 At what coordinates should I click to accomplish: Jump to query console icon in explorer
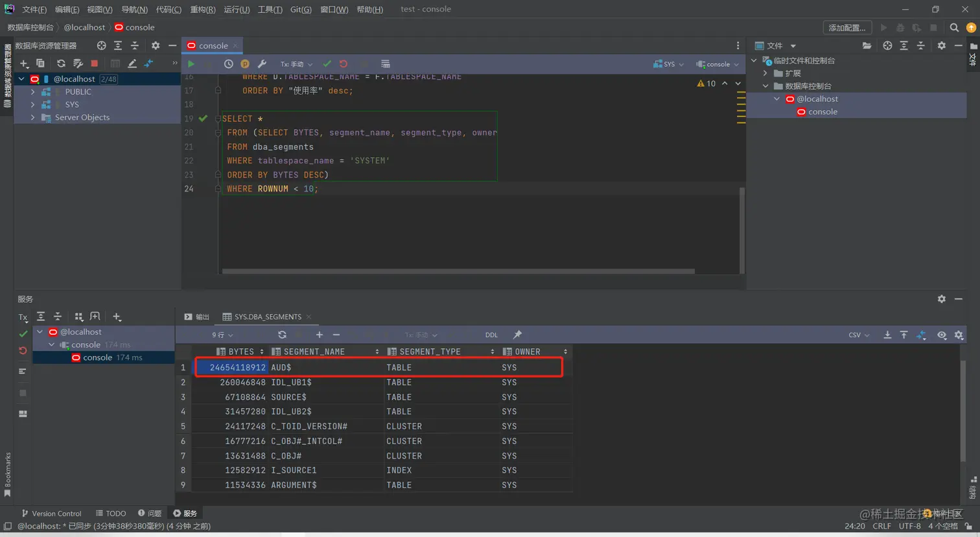click(148, 64)
